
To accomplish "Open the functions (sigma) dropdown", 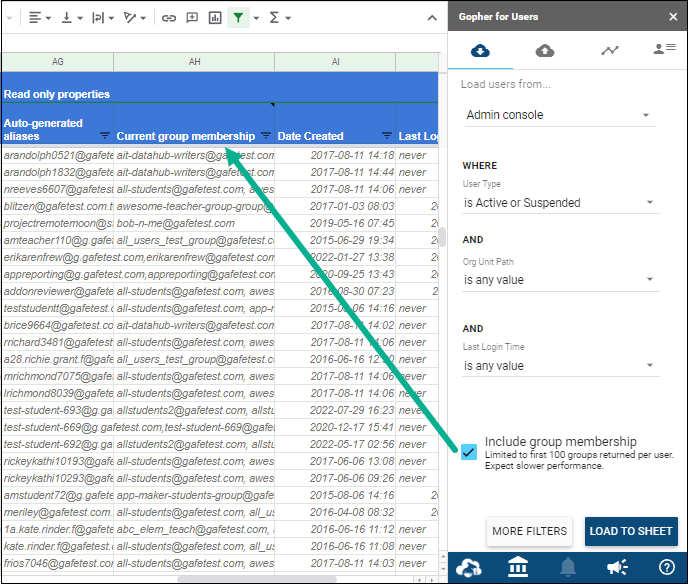I will tap(280, 18).
